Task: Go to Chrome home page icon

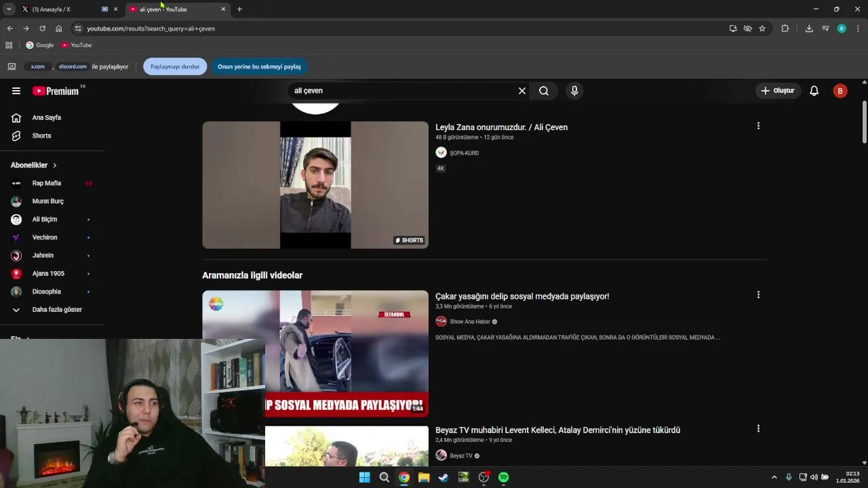Action: [59, 28]
